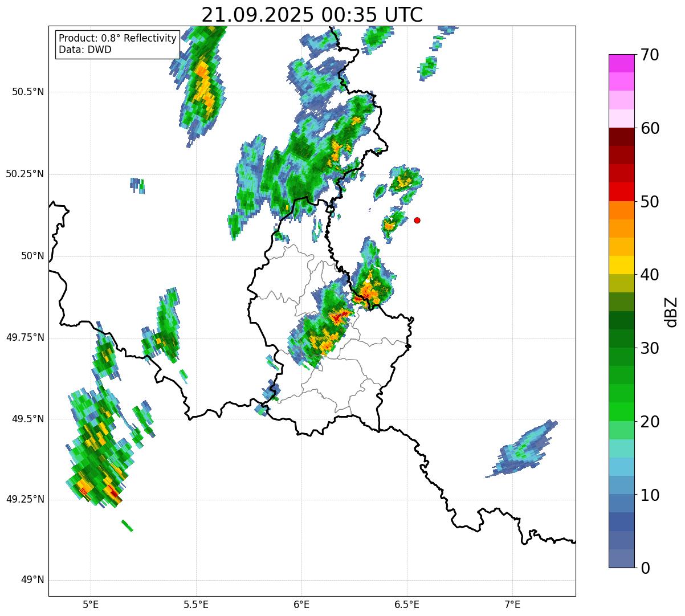
Task: Click latitude label 50.25°N
Action: [x=25, y=174]
